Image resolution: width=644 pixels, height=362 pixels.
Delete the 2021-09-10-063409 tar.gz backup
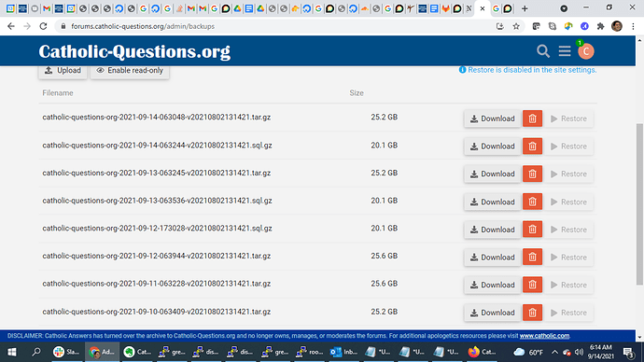pos(532,313)
